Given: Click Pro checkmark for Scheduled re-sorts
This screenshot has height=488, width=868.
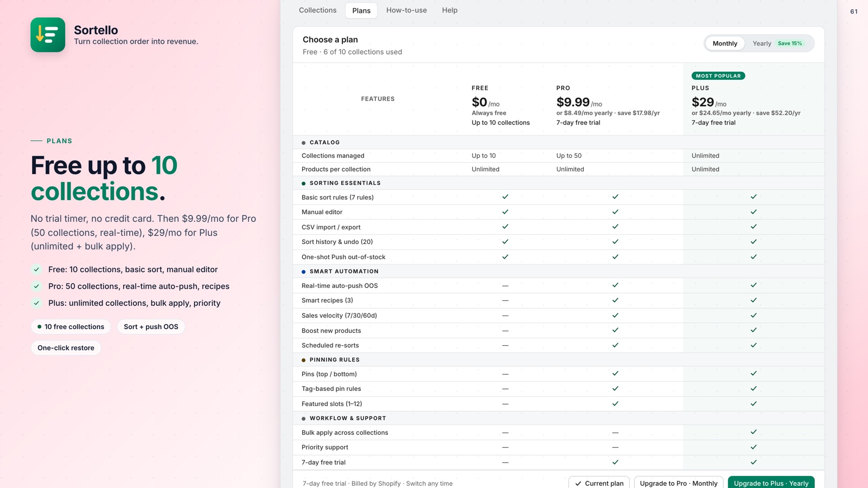Looking at the screenshot, I should click(x=615, y=345).
